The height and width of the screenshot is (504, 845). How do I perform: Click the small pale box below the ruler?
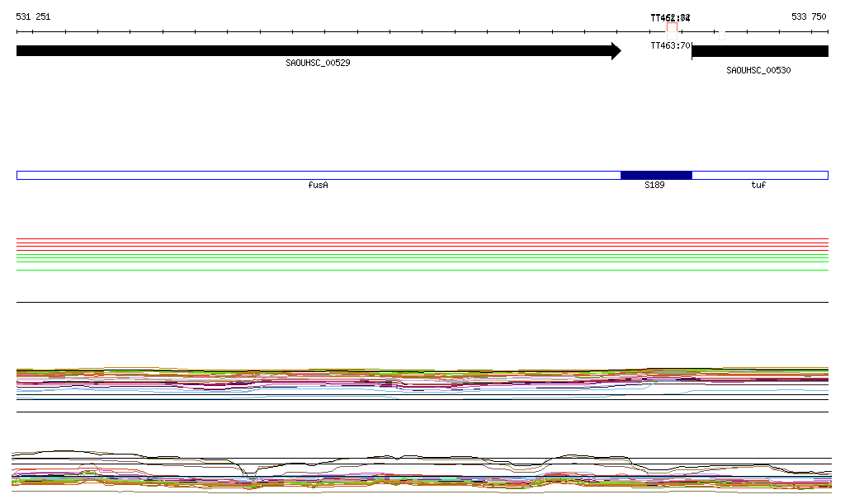coord(722,35)
